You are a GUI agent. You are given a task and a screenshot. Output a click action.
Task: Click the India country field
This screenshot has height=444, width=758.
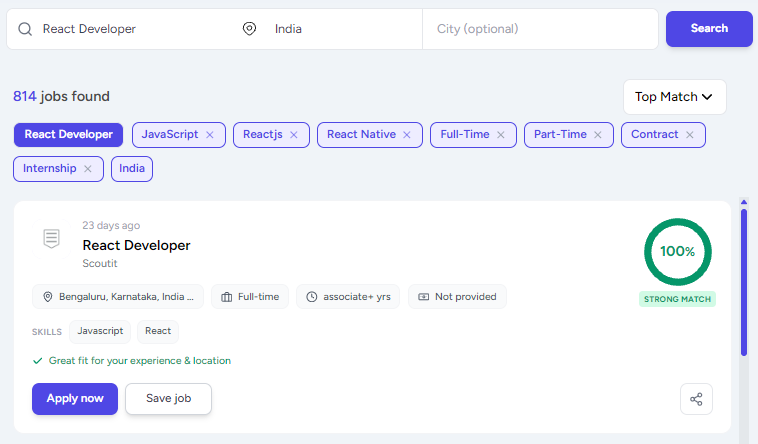(x=341, y=29)
